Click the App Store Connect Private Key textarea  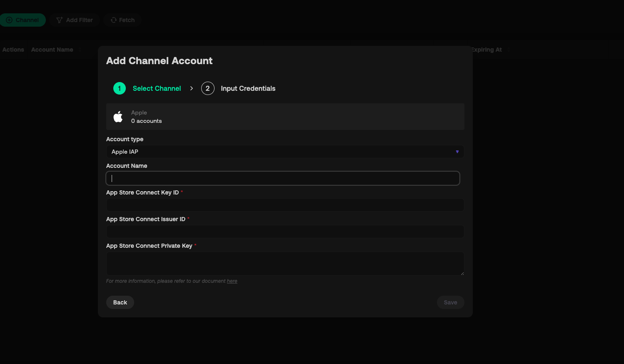click(x=285, y=264)
